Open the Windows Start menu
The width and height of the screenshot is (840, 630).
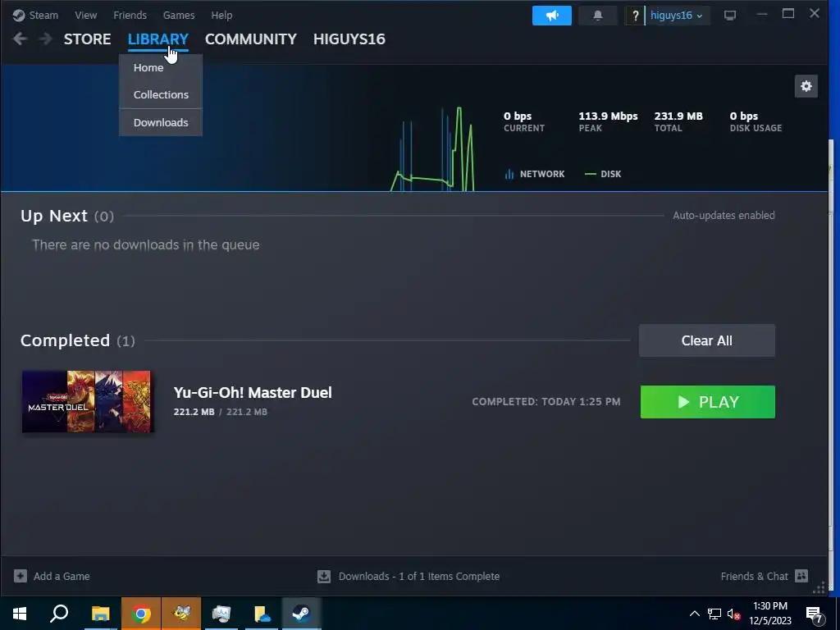[x=20, y=614]
